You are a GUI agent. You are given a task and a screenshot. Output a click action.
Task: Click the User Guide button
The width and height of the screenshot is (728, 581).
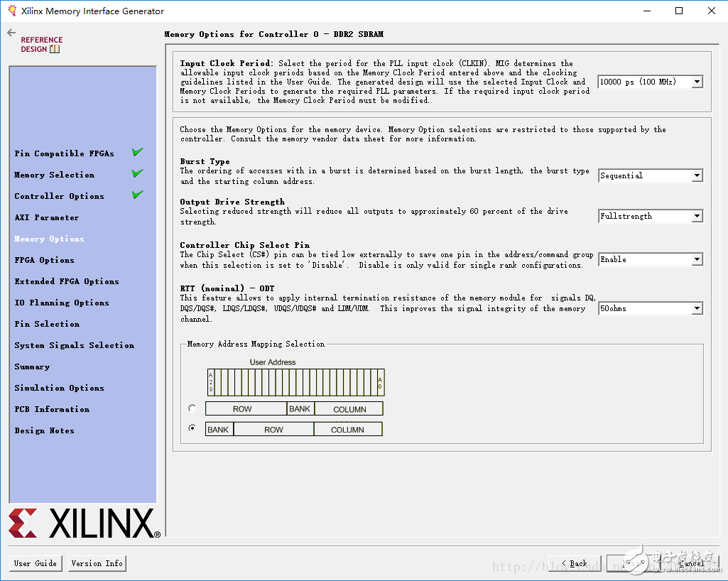click(36, 563)
